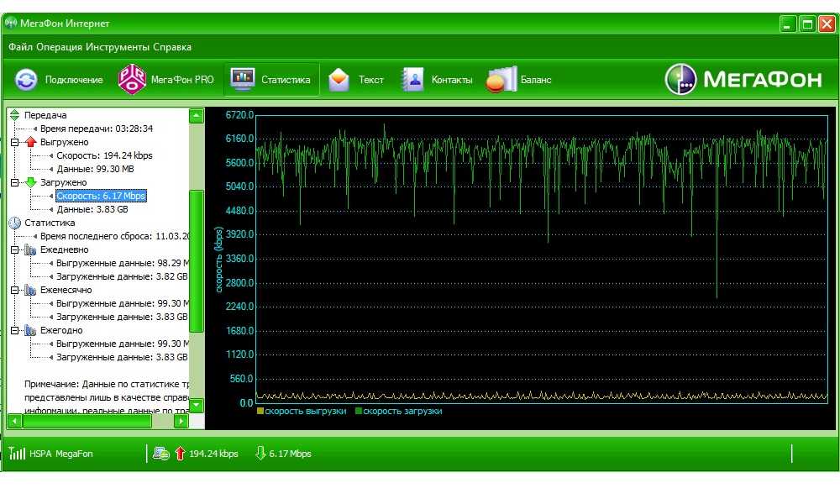Click the Баланс toolbar label
The width and height of the screenshot is (840, 504).
pos(536,80)
